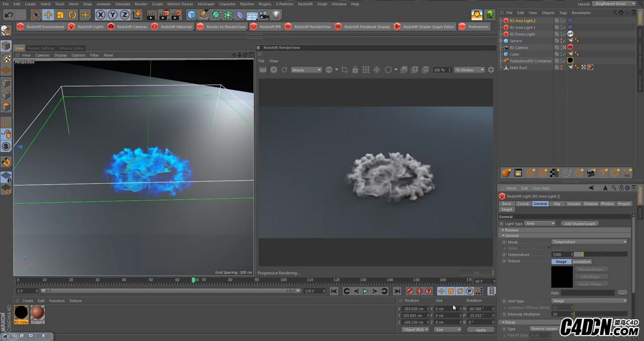Viewport: 644px width, 341px height.
Task: Click the Autokeying button
Action: (419, 291)
